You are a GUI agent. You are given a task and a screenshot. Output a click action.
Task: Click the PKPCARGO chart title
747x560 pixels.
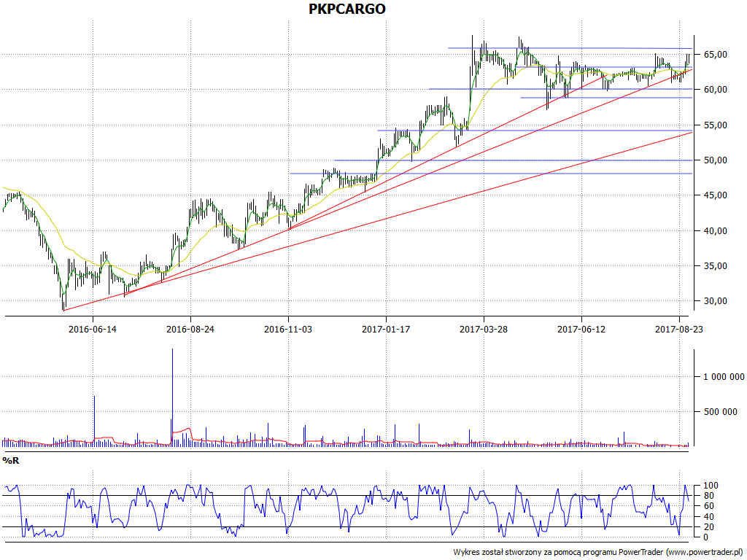coord(347,9)
